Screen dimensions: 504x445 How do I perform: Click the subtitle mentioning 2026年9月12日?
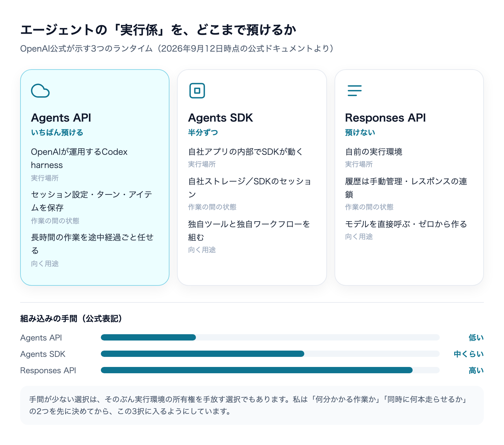tap(177, 48)
